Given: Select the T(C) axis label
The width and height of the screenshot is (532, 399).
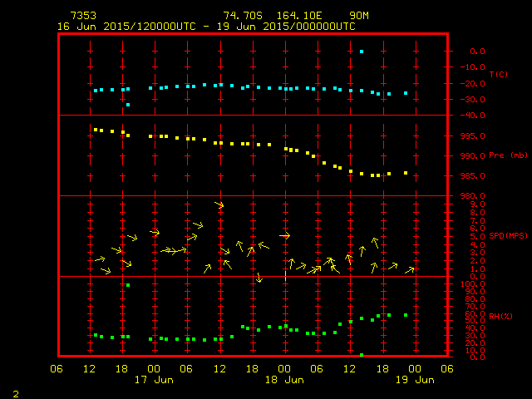Looking at the screenshot, I should click(498, 75).
